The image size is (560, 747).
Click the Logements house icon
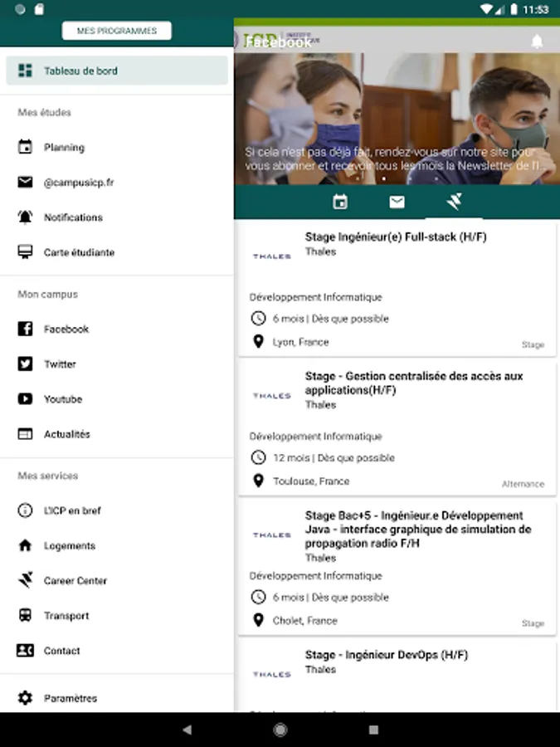[25, 545]
